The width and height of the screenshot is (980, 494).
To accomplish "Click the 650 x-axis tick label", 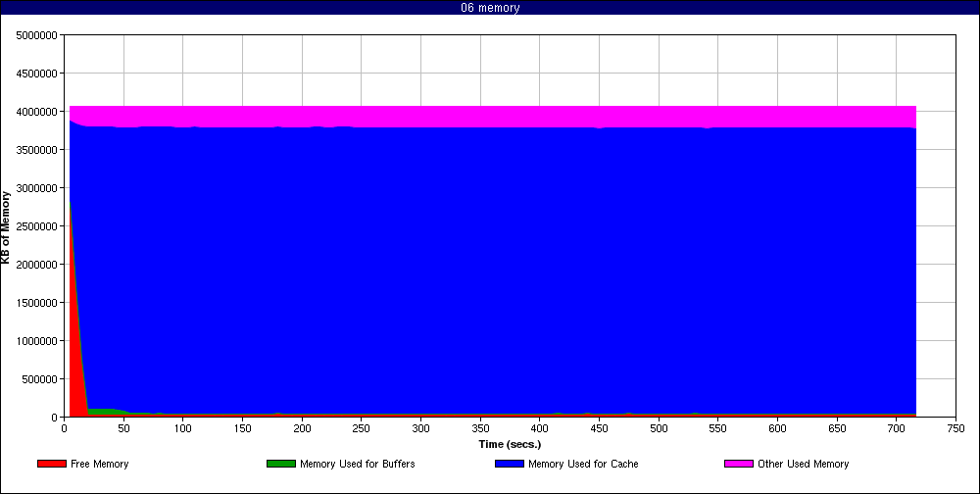I will tap(837, 429).
